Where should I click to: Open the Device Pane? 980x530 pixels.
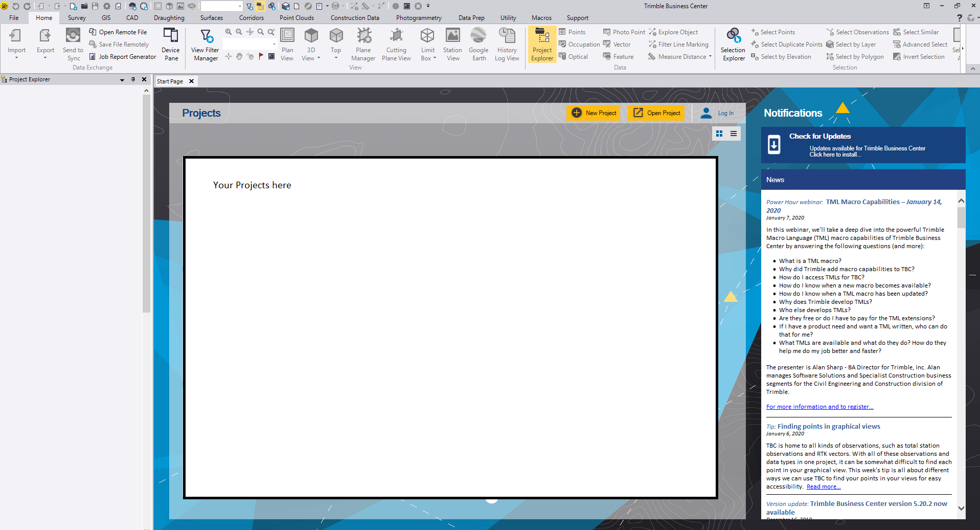171,45
